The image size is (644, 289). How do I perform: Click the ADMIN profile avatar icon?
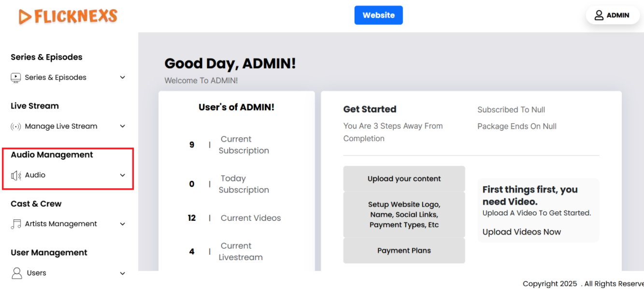coord(599,15)
